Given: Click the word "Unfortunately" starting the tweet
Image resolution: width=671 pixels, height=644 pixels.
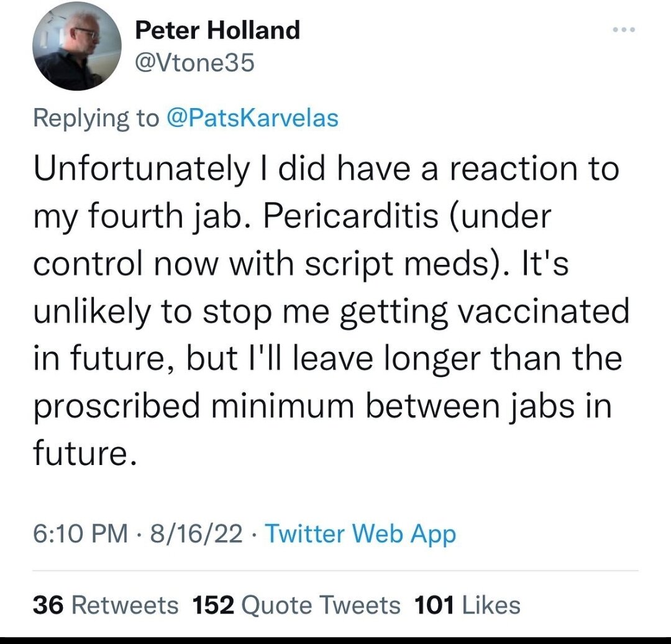Looking at the screenshot, I should pos(139,170).
